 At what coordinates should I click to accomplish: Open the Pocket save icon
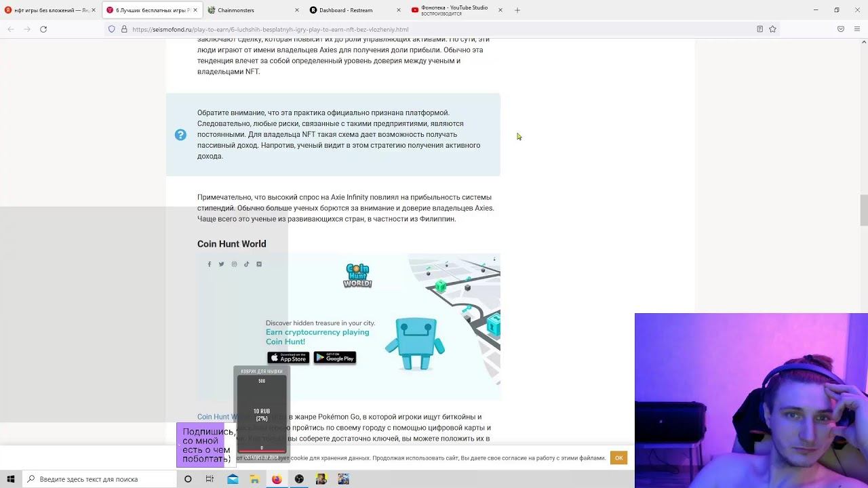click(841, 29)
